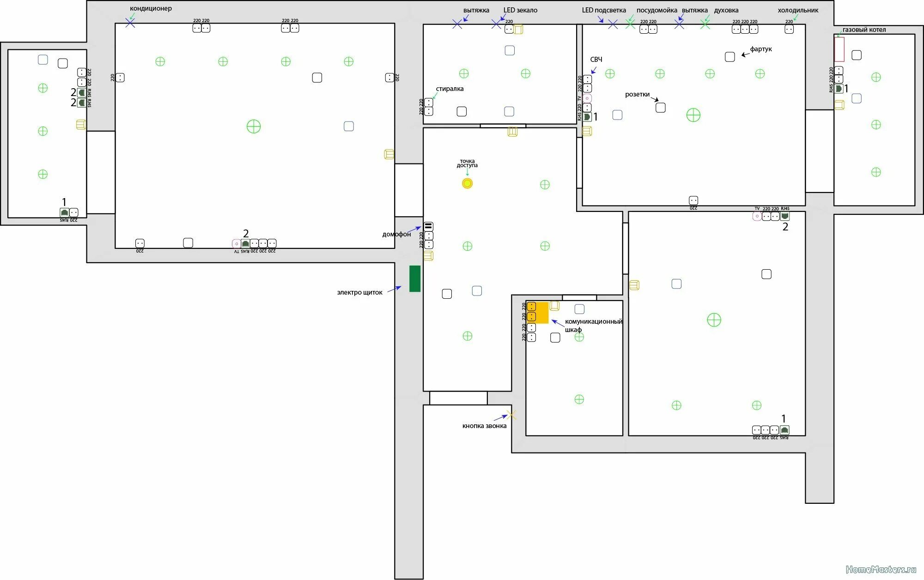Click the фартук label
Viewport: 924px width, 580px height.
(x=761, y=49)
